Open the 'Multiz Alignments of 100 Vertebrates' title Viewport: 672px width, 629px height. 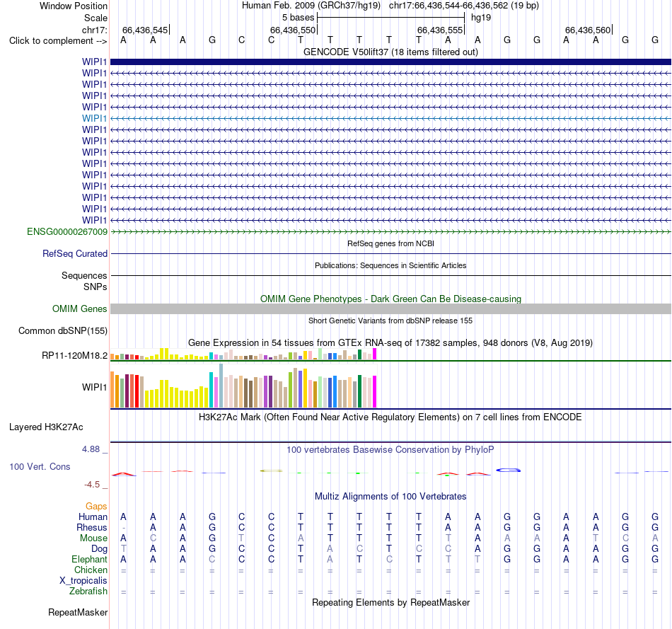[390, 496]
